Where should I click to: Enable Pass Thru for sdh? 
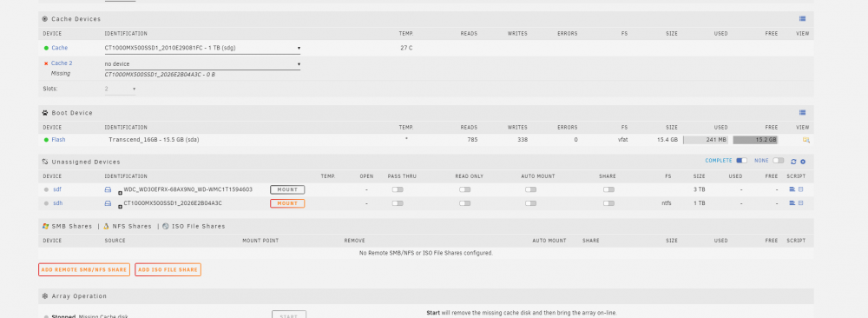[x=398, y=203]
